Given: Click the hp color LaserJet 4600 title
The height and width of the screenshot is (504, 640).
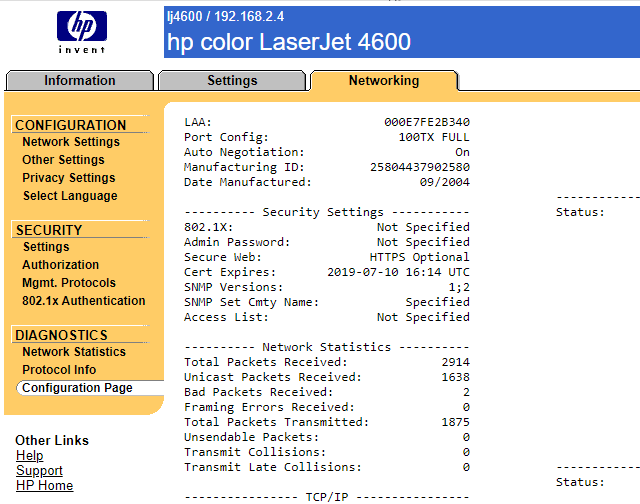Looking at the screenshot, I should pos(289,42).
